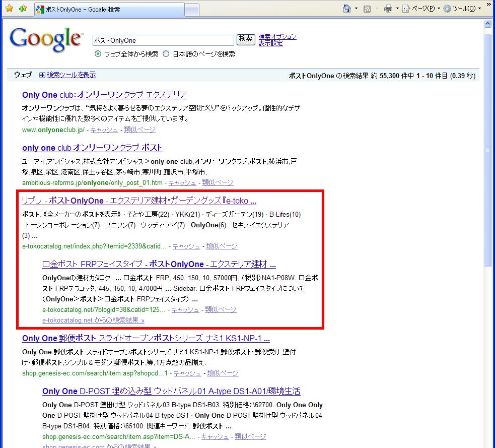The width and height of the screenshot is (495, 448).
Task: Click the Print icon
Action: (x=388, y=9)
